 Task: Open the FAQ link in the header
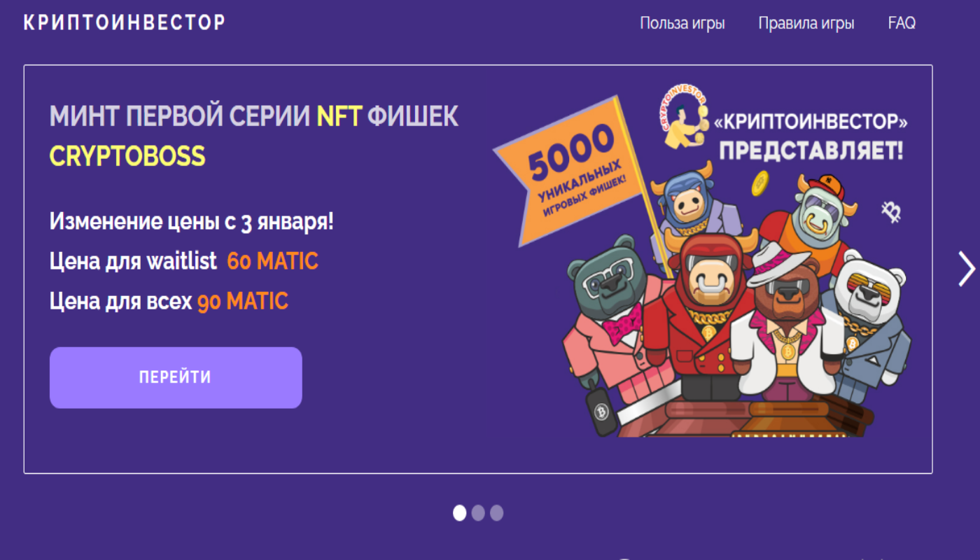(902, 23)
